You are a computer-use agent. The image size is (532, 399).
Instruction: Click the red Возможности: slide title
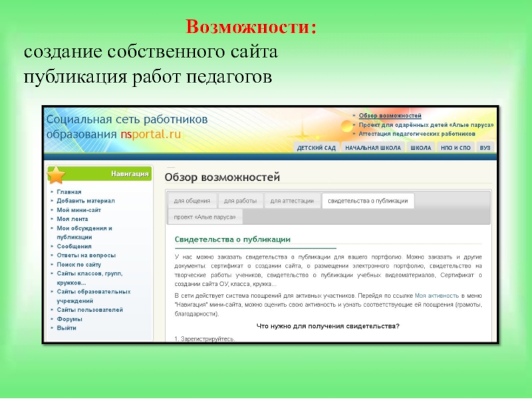click(251, 27)
